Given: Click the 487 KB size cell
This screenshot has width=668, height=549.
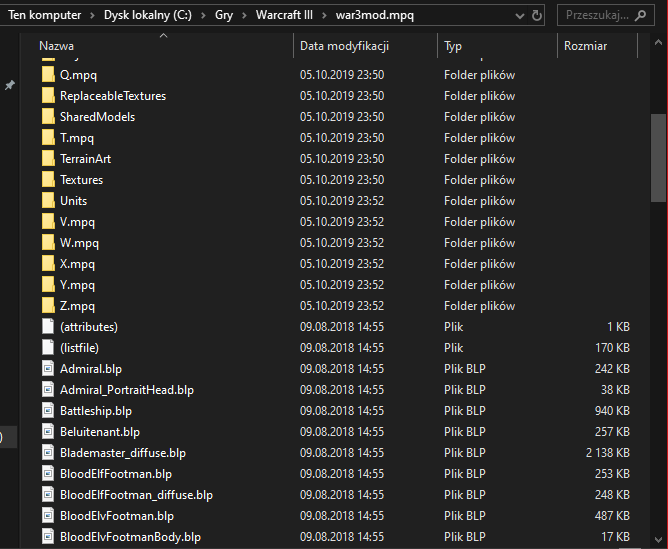Looking at the screenshot, I should 612,516.
